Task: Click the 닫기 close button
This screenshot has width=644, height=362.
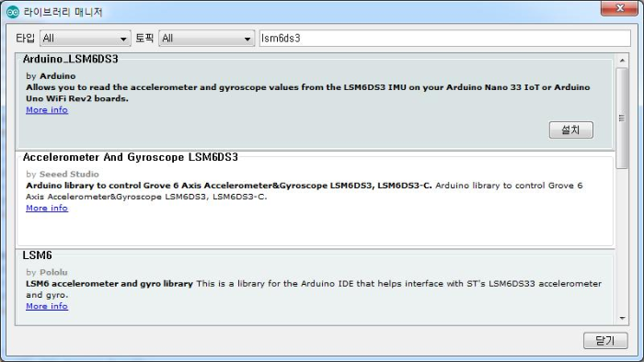Action: click(x=605, y=340)
